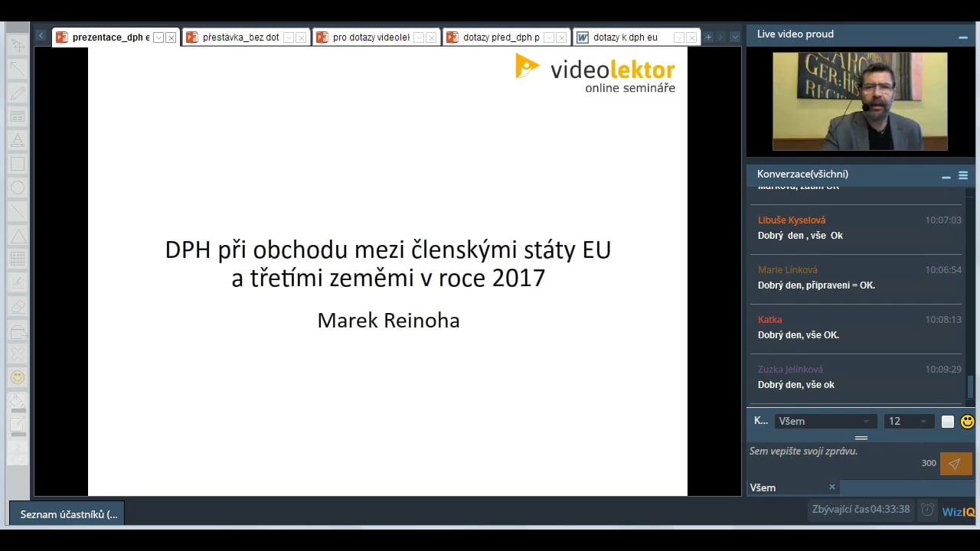
Task: Open the font size dropdown showing 12
Action: click(909, 421)
